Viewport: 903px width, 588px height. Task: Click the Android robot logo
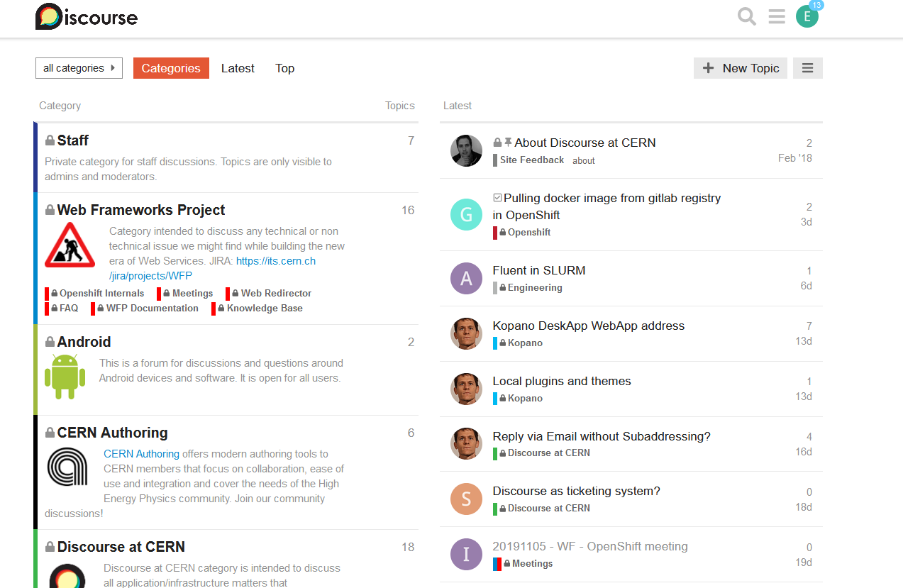pyautogui.click(x=65, y=377)
